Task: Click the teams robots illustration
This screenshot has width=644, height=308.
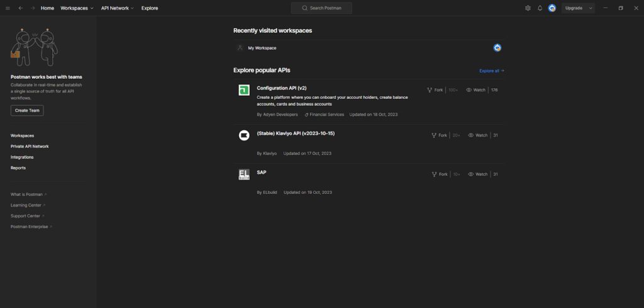Action: point(34,47)
